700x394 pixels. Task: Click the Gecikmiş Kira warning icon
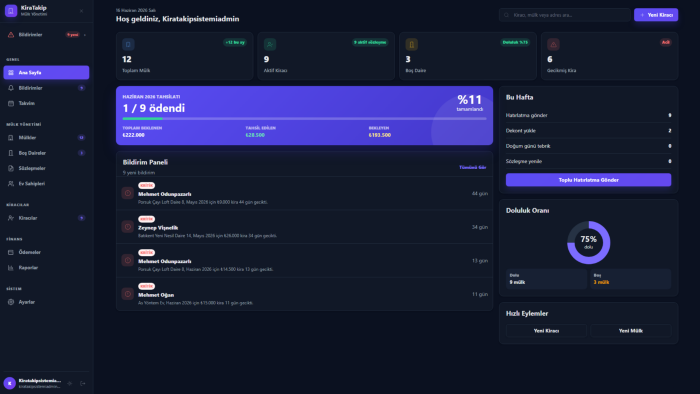553,44
